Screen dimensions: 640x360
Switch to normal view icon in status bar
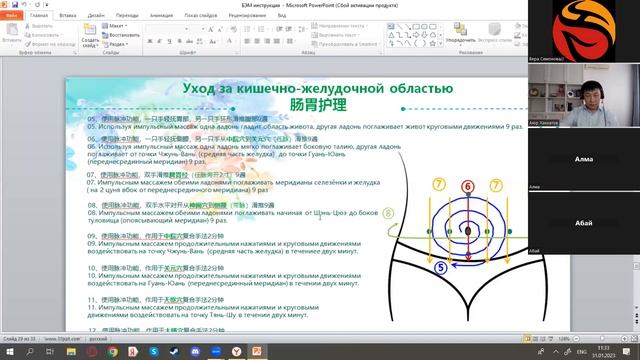pyautogui.click(x=527, y=339)
